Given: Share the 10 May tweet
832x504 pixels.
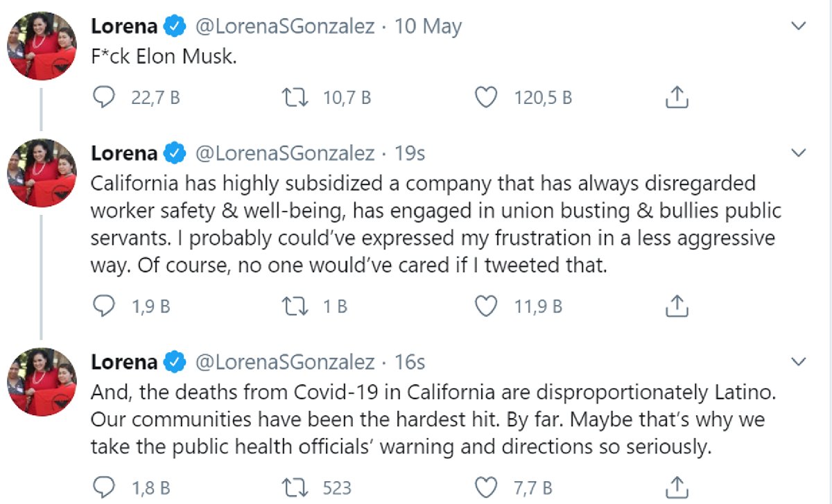Looking at the screenshot, I should pyautogui.click(x=677, y=98).
